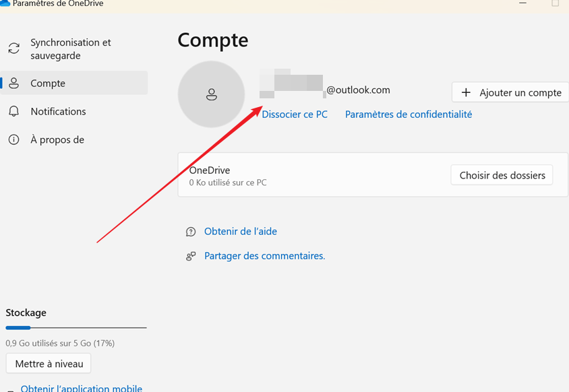Image resolution: width=569 pixels, height=392 pixels.
Task: Click the Dissocier ce PC link
Action: tap(295, 115)
